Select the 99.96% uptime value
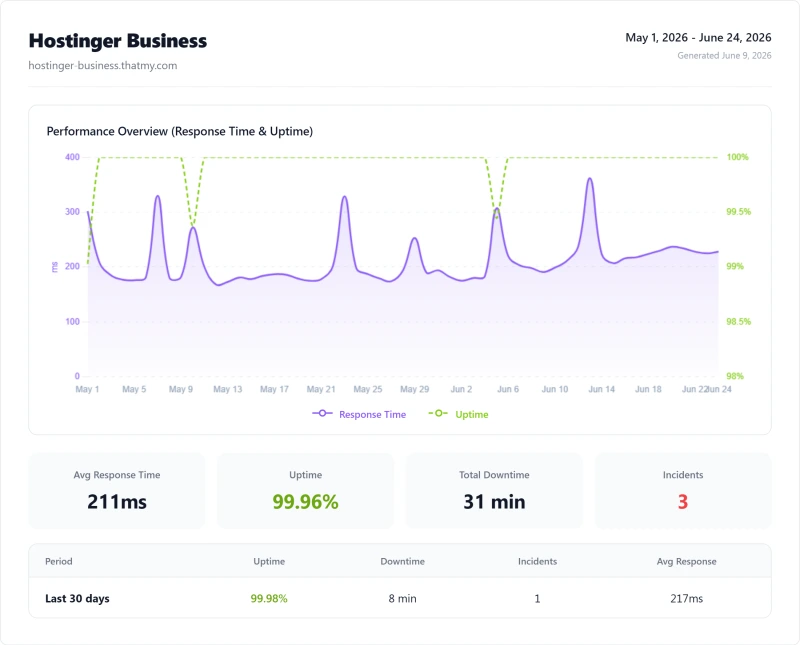 click(305, 502)
